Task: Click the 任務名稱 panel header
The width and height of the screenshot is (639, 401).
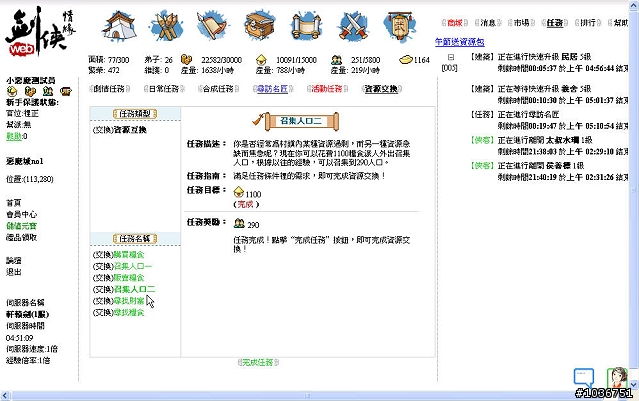Action: pos(135,238)
